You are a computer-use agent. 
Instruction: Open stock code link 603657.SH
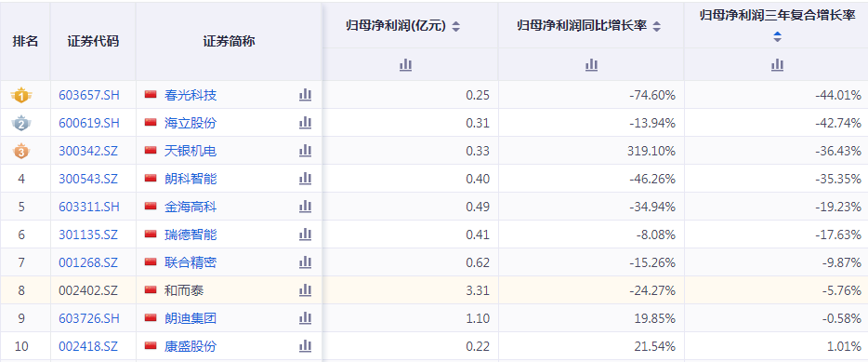tap(89, 95)
